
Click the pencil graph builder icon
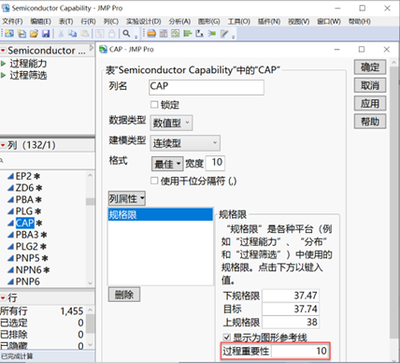coord(224,33)
